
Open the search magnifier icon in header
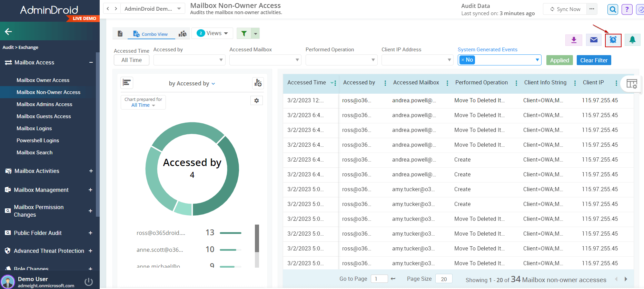point(613,10)
